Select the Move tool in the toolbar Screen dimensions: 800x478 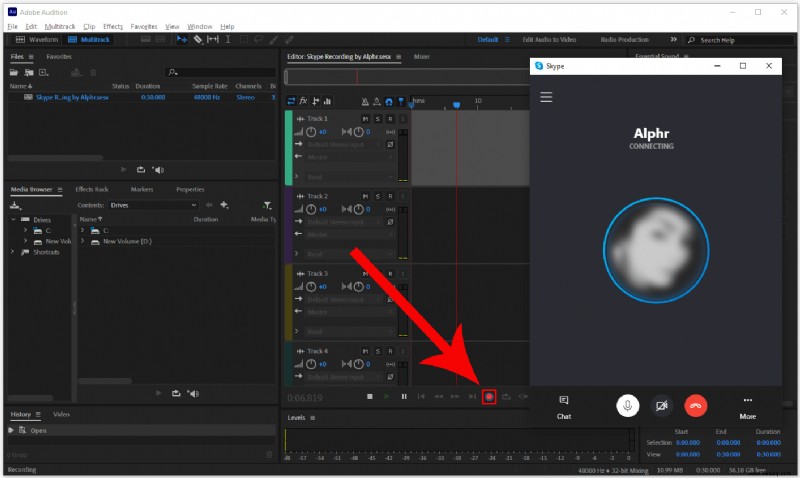pos(182,39)
